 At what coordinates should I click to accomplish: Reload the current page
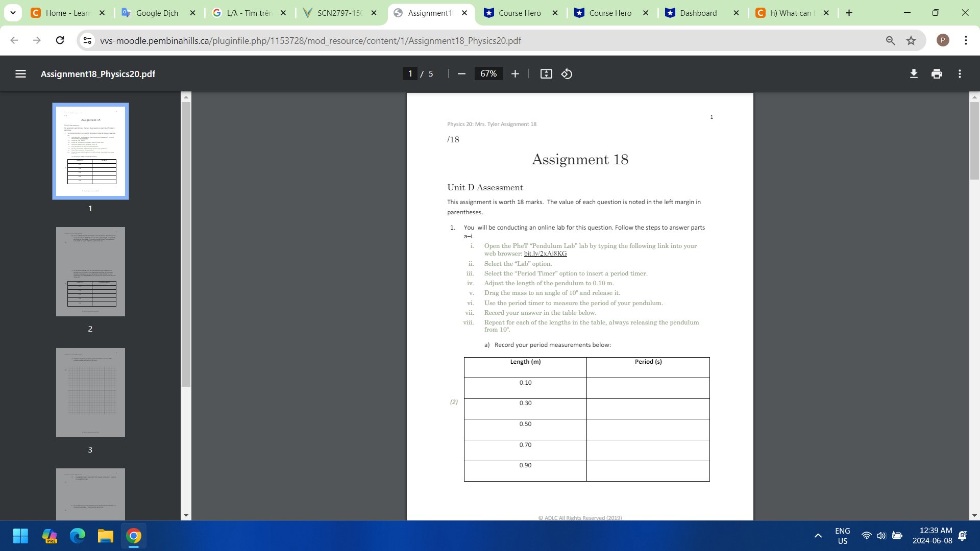60,40
